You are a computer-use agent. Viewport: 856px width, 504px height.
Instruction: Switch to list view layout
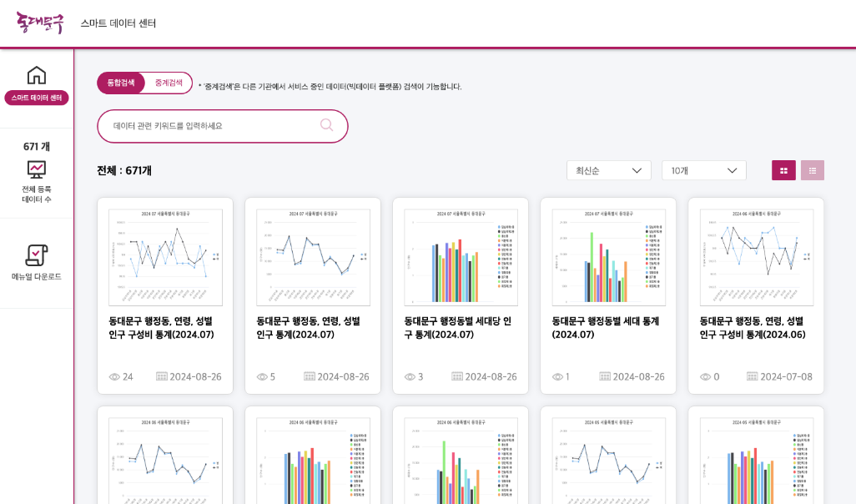(x=812, y=169)
